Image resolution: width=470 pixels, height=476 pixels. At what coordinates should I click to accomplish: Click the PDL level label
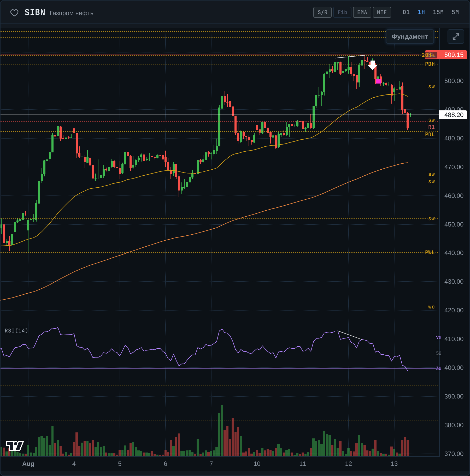tap(430, 134)
